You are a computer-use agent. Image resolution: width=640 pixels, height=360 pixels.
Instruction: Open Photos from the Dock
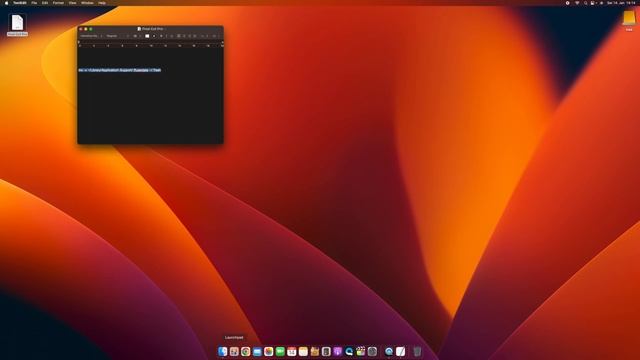coord(269,351)
